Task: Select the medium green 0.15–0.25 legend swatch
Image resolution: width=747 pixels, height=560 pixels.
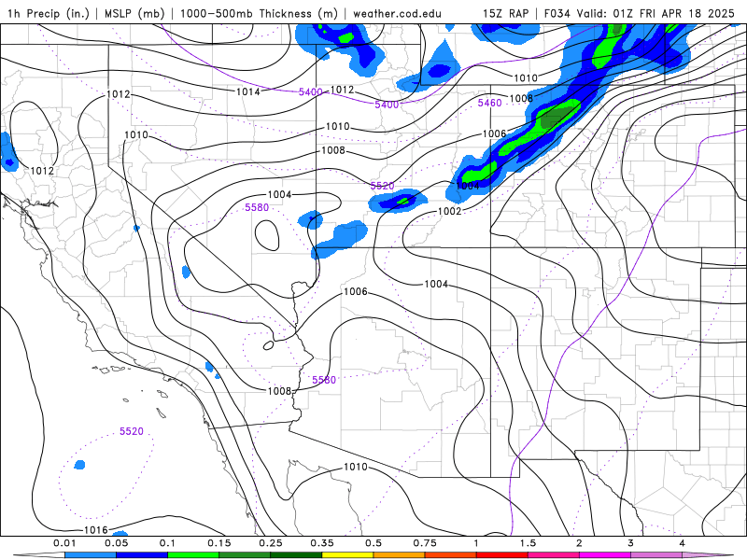Action: (x=245, y=555)
